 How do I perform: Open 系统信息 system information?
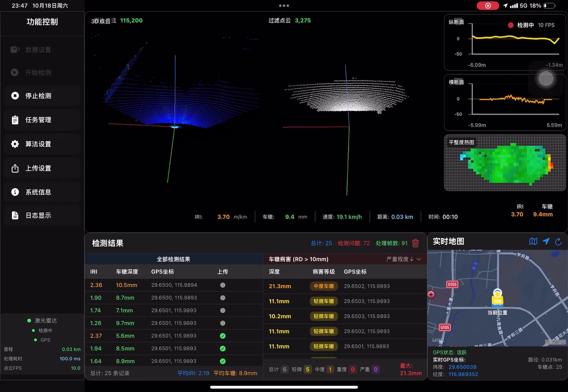pyautogui.click(x=42, y=192)
